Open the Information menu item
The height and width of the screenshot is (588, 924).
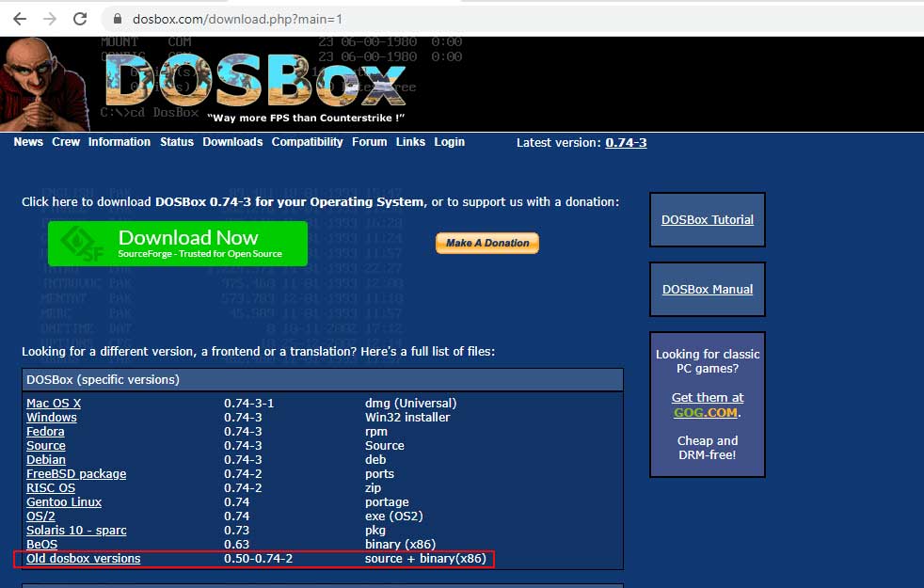[x=119, y=142]
